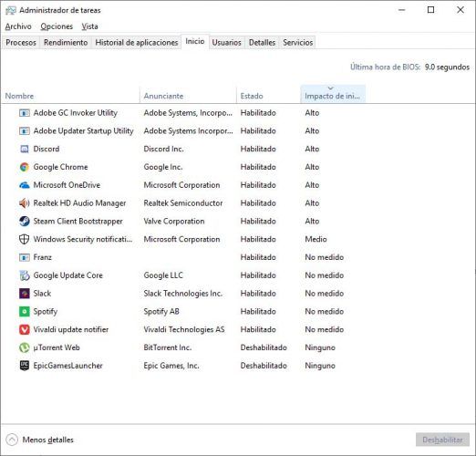Maximize the Administrador de tareas window
The image size is (476, 456).
coord(430,10)
